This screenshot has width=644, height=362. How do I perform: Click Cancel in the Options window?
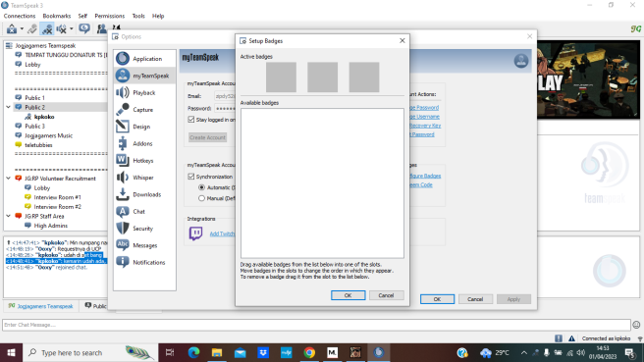475,299
